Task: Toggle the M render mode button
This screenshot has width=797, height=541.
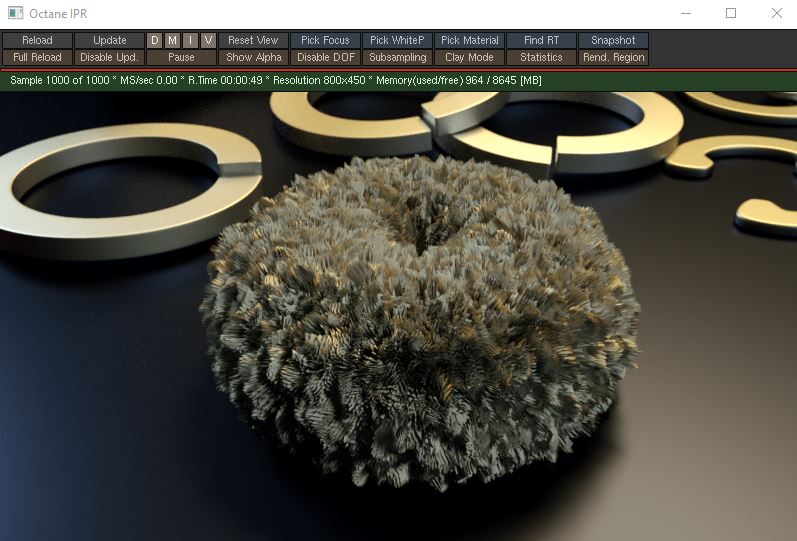Action: [x=172, y=40]
